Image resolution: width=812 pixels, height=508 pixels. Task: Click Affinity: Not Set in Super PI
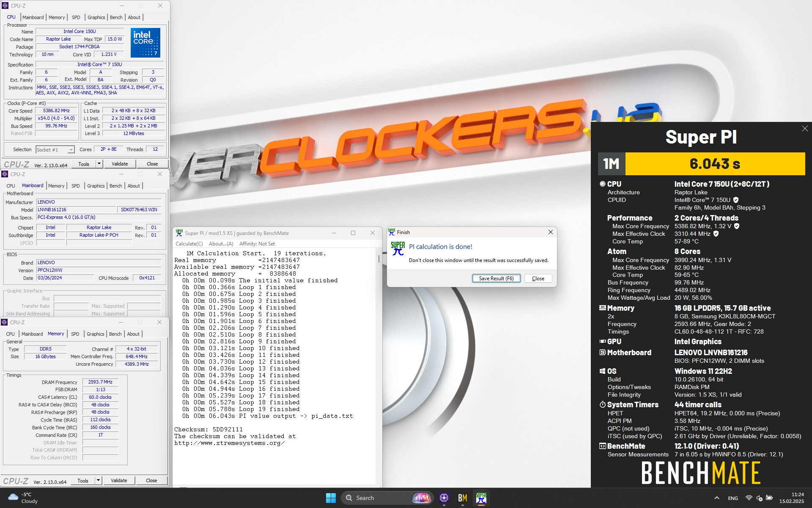click(257, 244)
